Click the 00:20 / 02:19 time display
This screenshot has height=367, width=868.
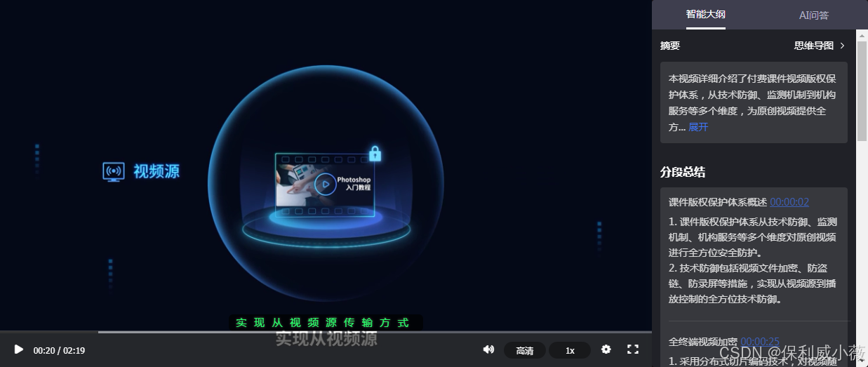(59, 350)
